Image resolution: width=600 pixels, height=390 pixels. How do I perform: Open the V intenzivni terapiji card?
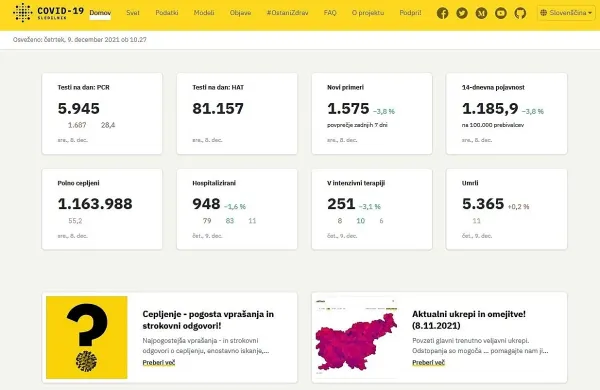[x=372, y=209]
